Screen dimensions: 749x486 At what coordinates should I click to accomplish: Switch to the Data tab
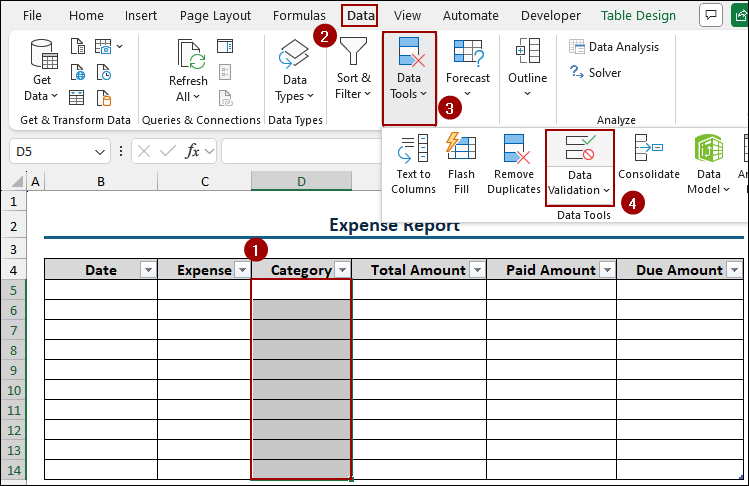point(360,15)
